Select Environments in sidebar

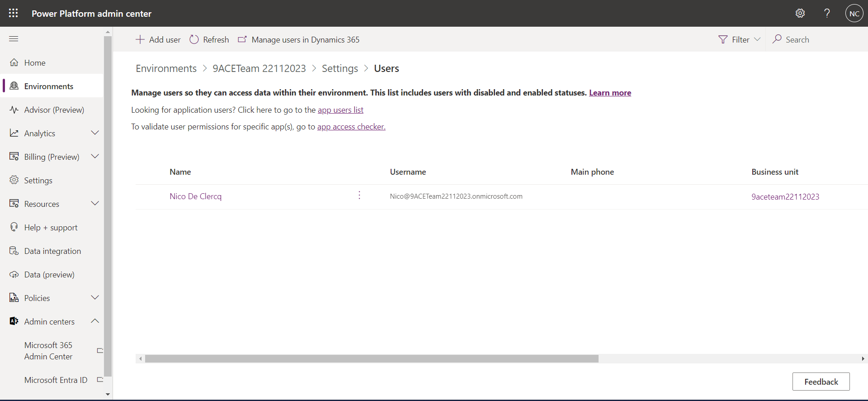click(49, 86)
